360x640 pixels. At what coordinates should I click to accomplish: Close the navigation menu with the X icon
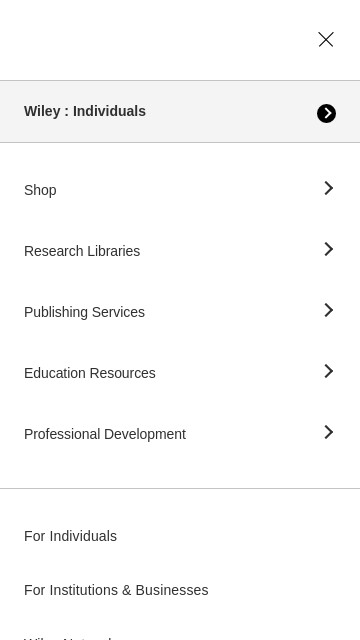tap(326, 40)
